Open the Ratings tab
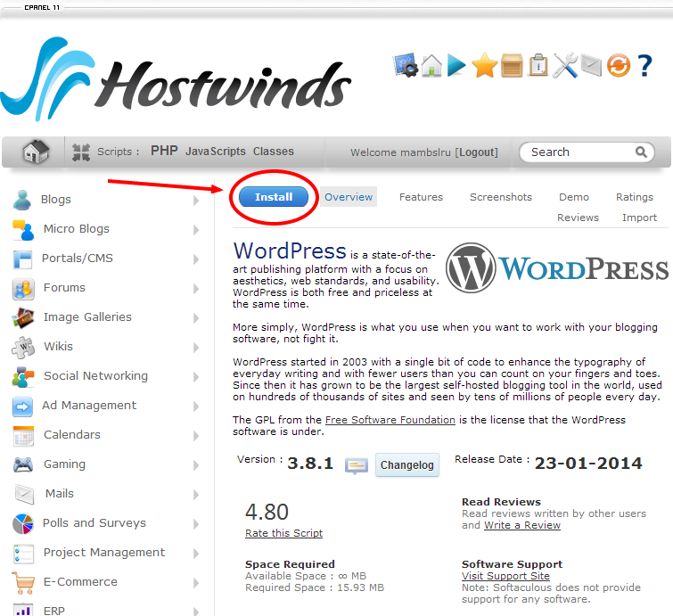The height and width of the screenshot is (616, 673). [635, 197]
